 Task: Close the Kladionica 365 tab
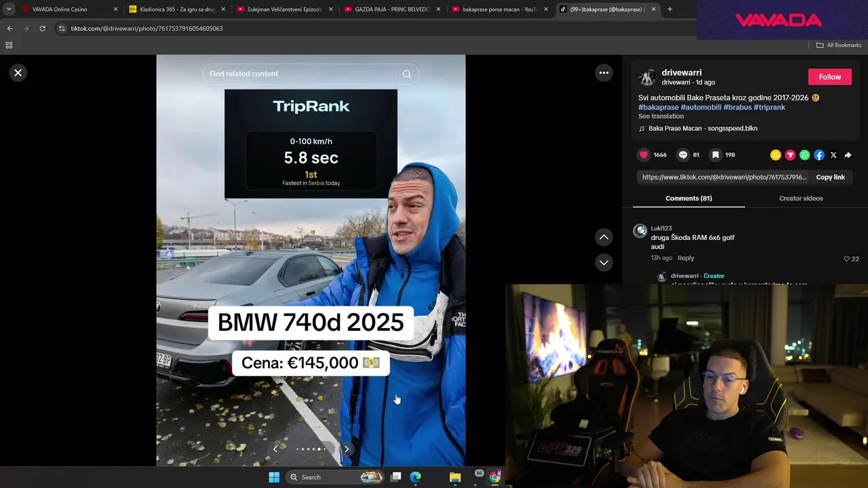[223, 9]
